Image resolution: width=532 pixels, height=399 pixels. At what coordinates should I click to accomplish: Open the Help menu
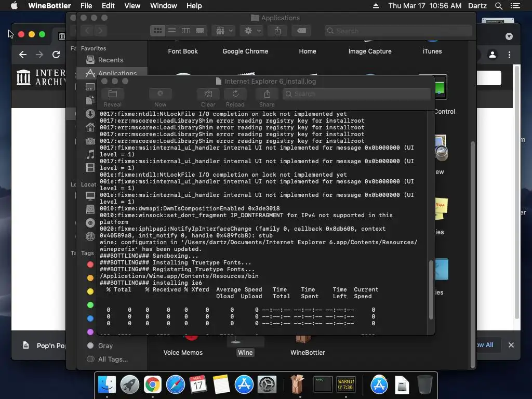point(194,6)
